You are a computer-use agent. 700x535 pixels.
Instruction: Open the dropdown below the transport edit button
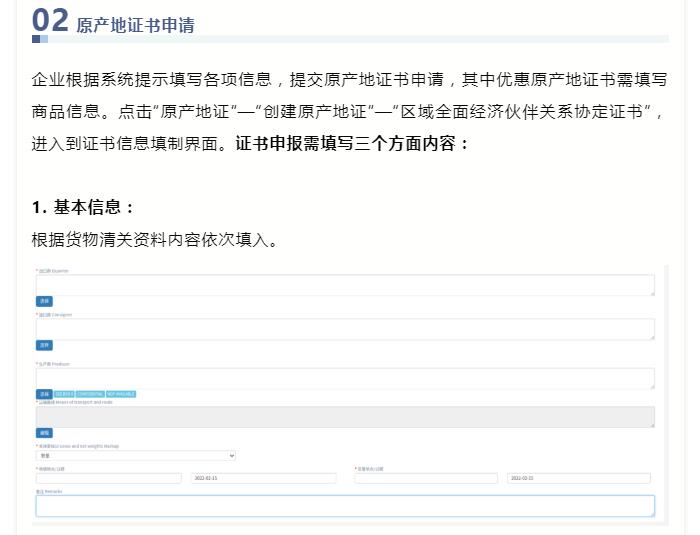coord(135,455)
